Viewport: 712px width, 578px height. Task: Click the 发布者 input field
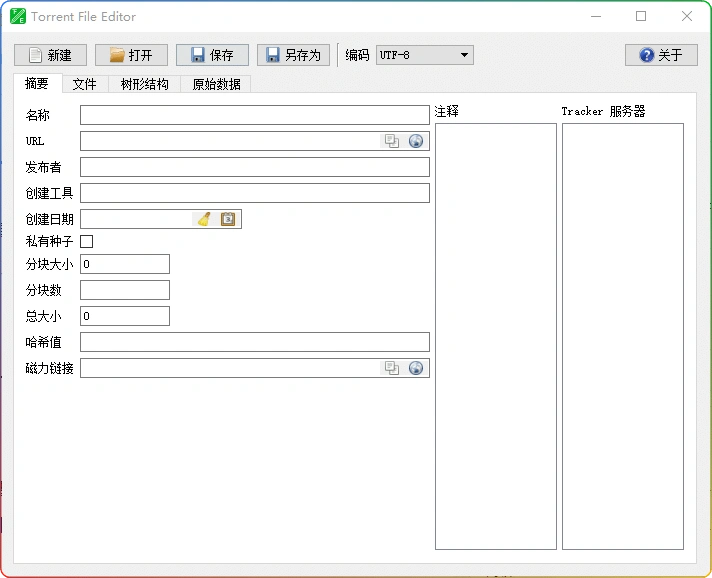[255, 167]
